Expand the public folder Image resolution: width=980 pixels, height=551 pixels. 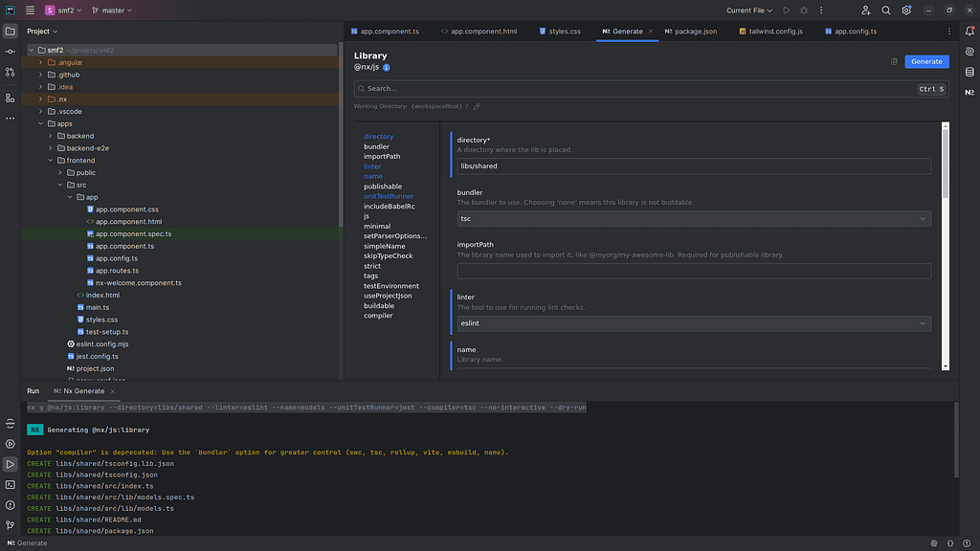[x=60, y=172]
